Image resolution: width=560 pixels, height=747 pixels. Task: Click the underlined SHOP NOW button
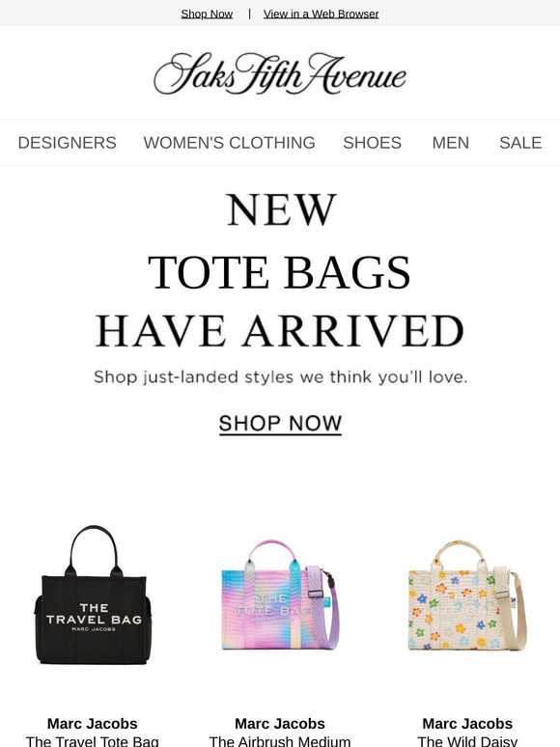pyautogui.click(x=280, y=424)
